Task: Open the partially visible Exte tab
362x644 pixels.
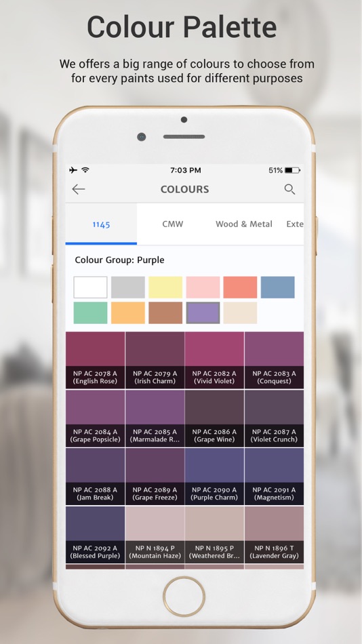Action: (x=295, y=224)
